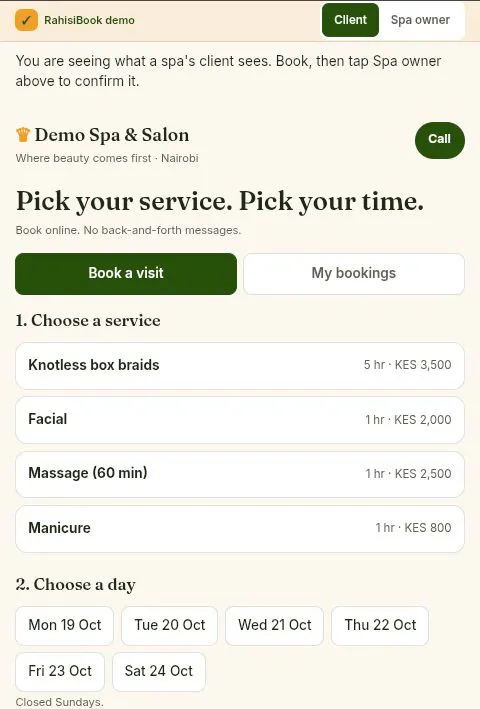Select the Knotless box braids service
This screenshot has height=709, width=480.
point(240,365)
